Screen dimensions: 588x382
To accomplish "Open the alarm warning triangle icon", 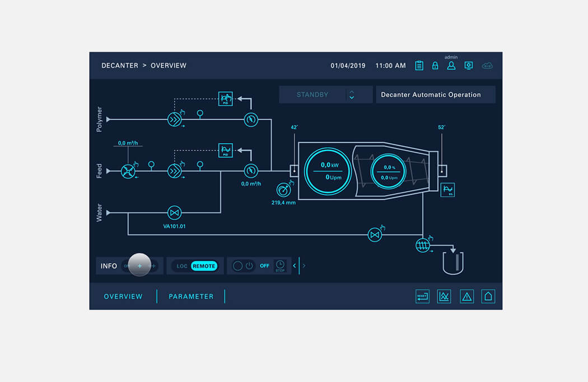I will 466,296.
